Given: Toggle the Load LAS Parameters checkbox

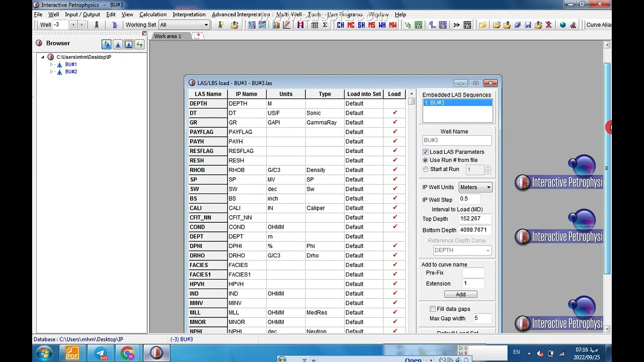Looking at the screenshot, I should coord(426,152).
